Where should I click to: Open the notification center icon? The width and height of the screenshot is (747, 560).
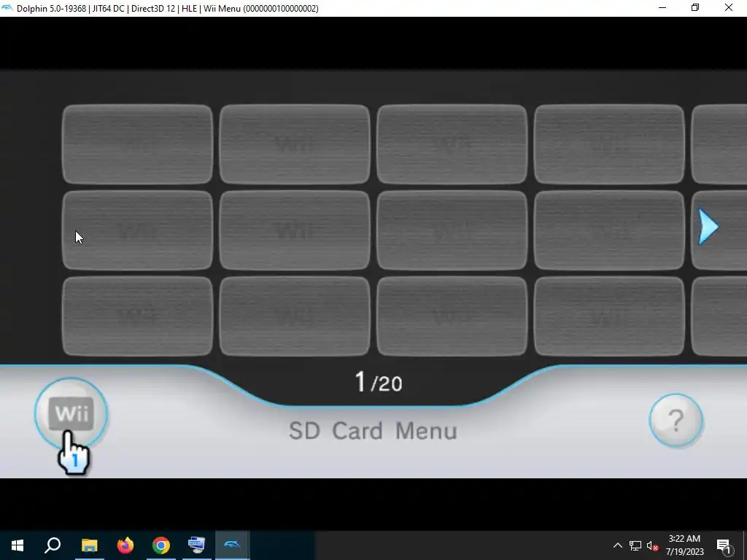pyautogui.click(x=724, y=545)
